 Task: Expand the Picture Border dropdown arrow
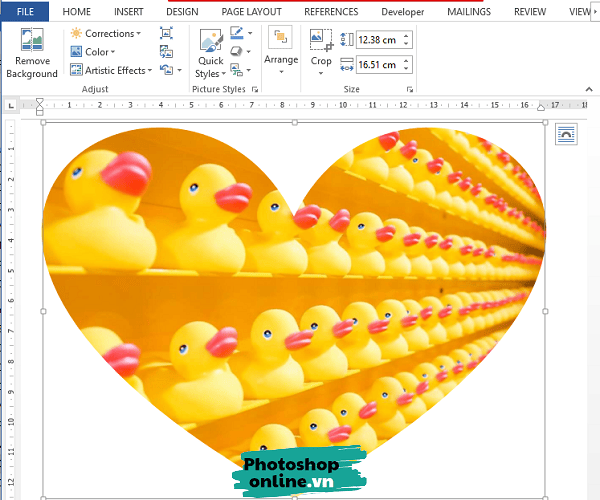click(250, 33)
